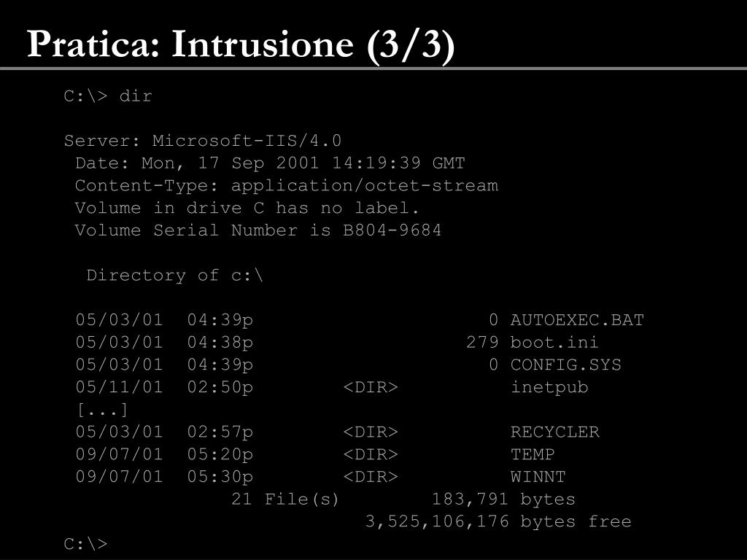Click the [...] truncated listing marker
This screenshot has height=560, width=747.
(102, 410)
